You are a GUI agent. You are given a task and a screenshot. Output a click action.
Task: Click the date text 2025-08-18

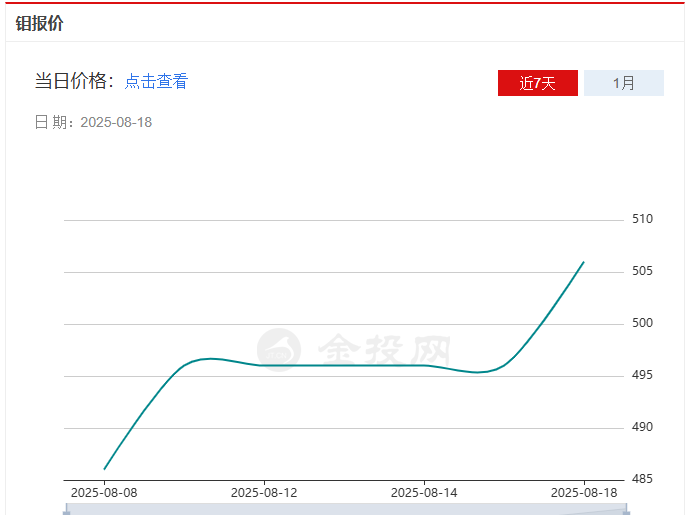pos(116,122)
